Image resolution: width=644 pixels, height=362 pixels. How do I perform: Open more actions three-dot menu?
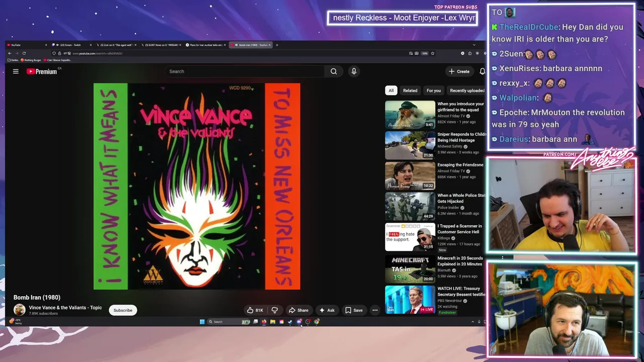(375, 310)
